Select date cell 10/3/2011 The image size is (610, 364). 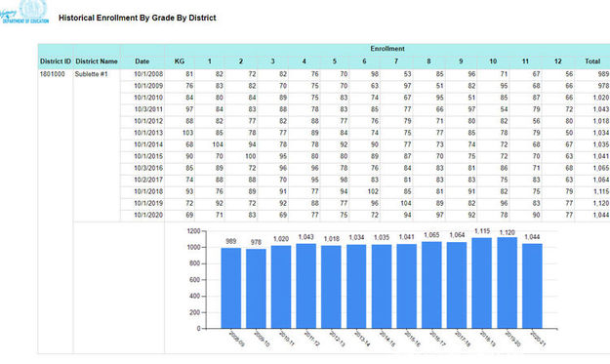click(148, 109)
